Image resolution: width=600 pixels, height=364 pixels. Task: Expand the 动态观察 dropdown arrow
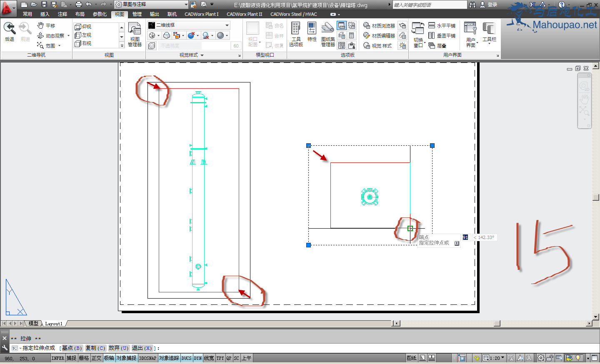[x=68, y=36]
